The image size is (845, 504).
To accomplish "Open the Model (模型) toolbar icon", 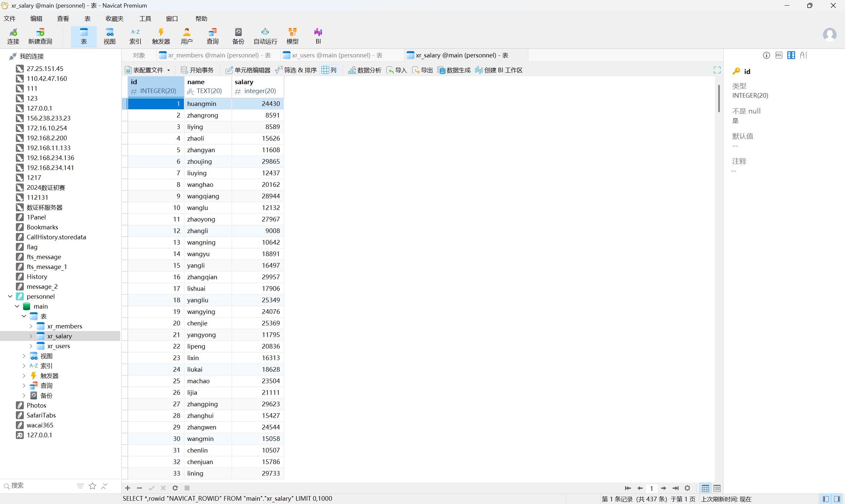I will click(292, 36).
